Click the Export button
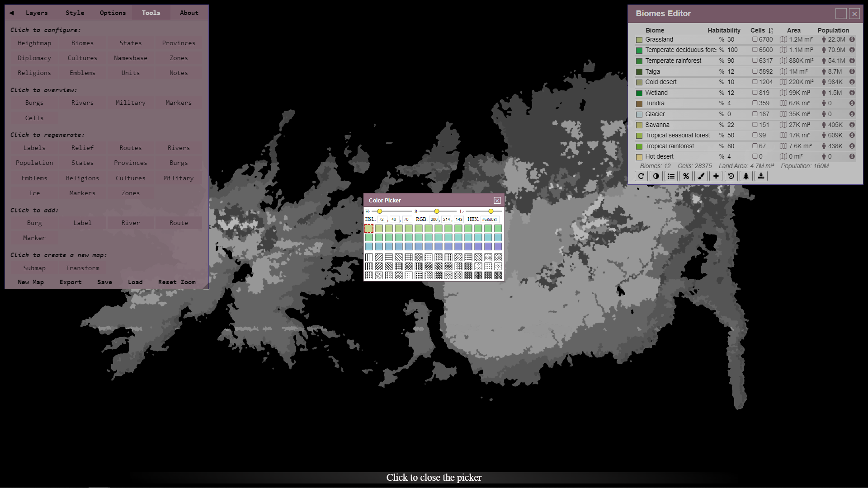The image size is (868, 488). 71,282
